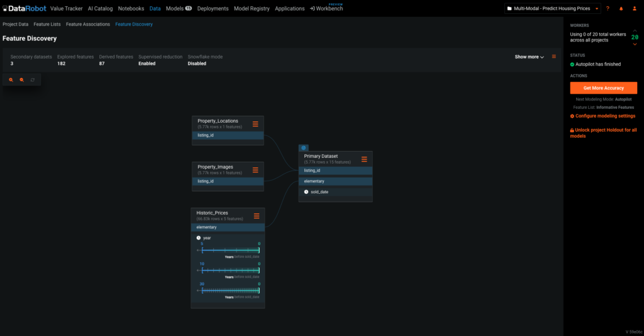Click the zoom in magnifier icon

click(x=11, y=80)
